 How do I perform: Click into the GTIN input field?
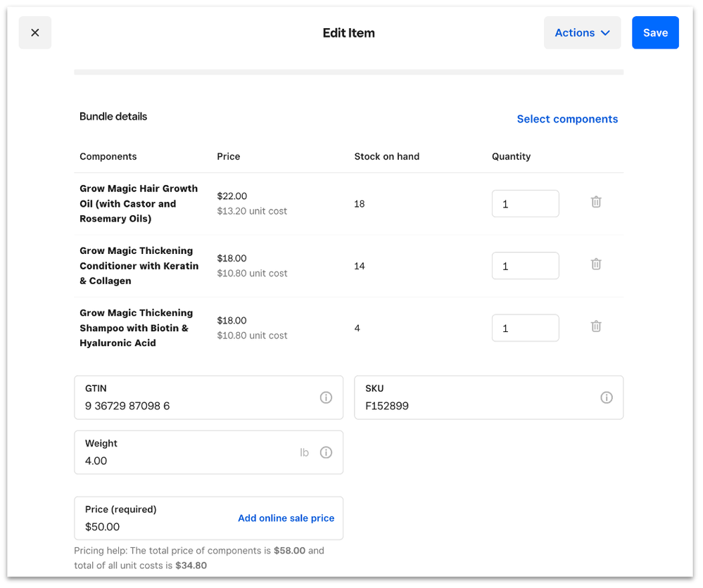197,406
